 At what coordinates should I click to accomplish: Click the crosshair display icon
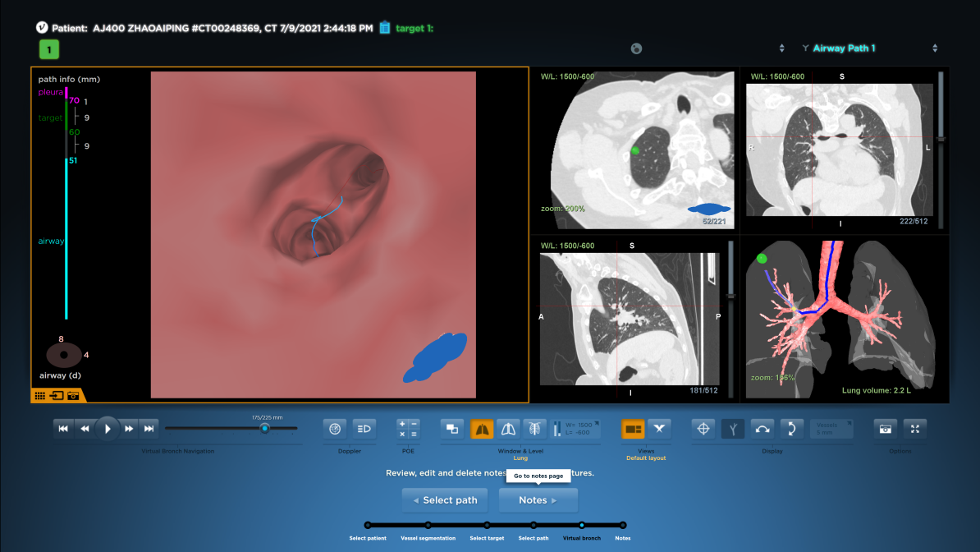702,428
